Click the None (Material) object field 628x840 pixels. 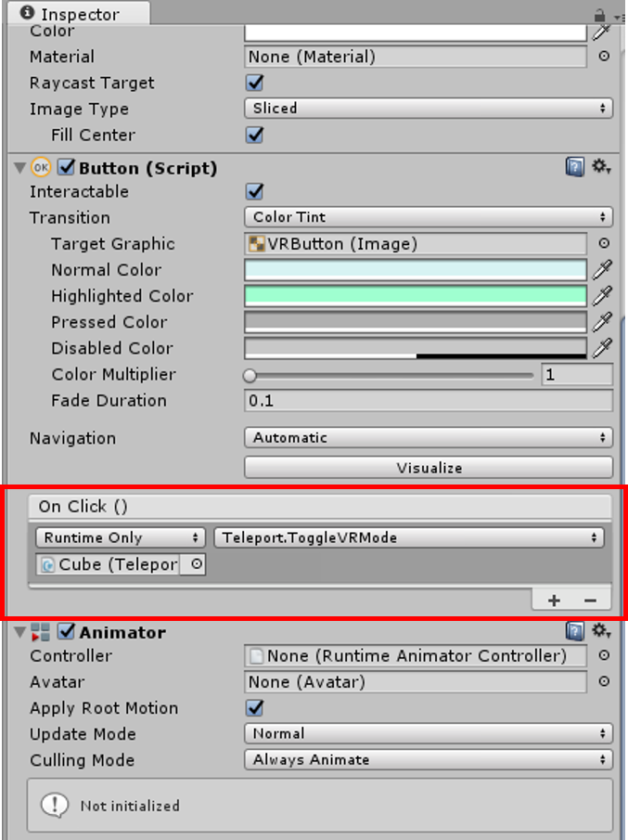416,57
